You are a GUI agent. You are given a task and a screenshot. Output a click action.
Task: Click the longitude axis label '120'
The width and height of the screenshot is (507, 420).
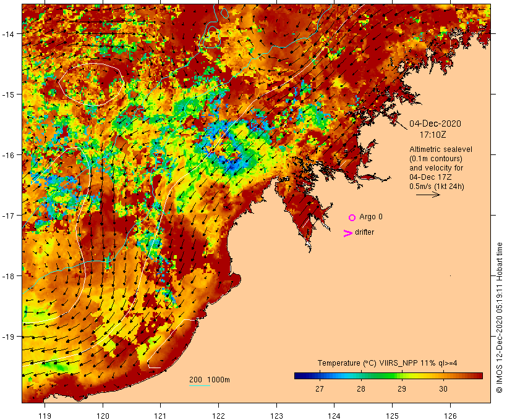tap(103, 416)
